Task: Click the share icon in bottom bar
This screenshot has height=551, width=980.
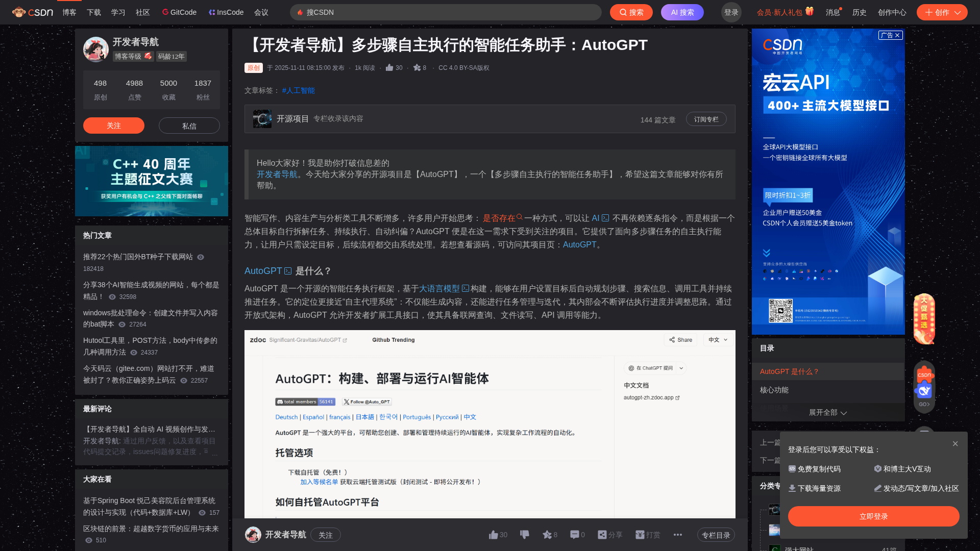Action: 603,535
